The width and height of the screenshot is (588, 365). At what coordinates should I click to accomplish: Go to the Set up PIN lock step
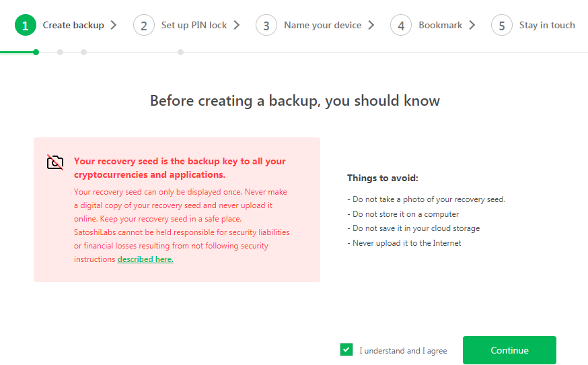coord(194,26)
